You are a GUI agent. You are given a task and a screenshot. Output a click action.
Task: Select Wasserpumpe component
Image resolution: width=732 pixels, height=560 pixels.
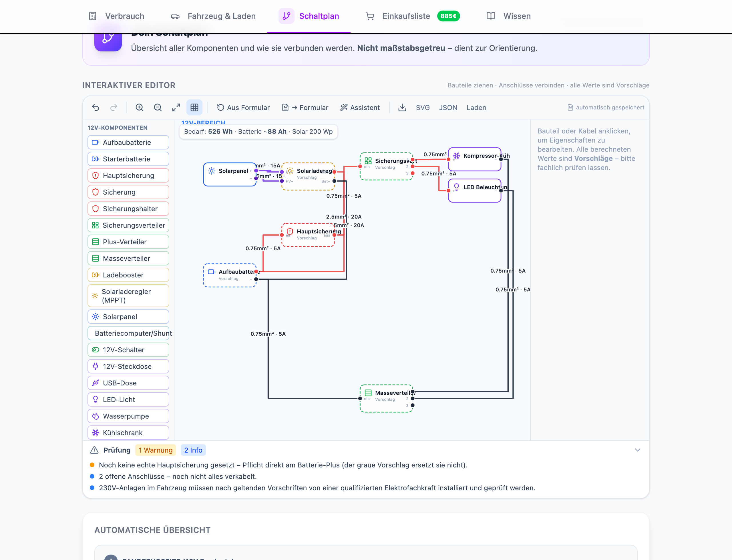128,416
